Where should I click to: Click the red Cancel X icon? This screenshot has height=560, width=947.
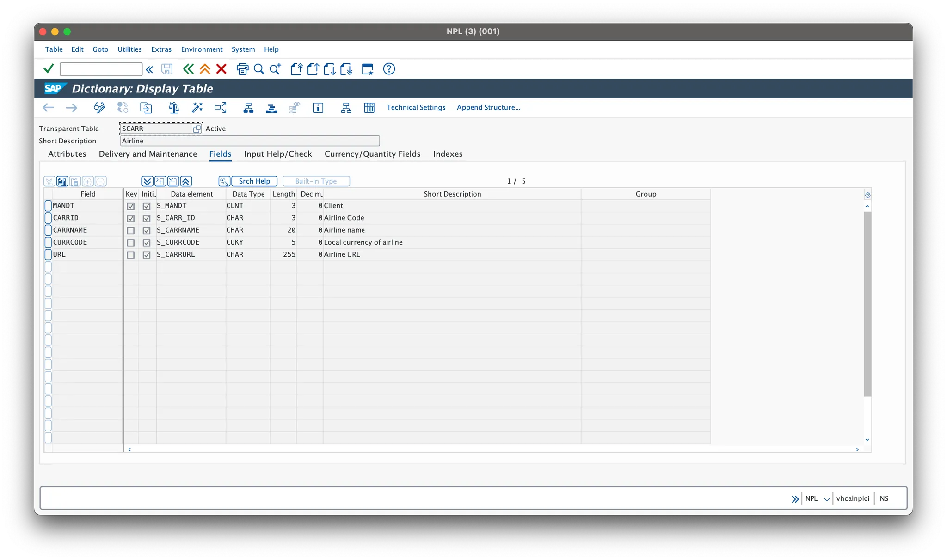coord(221,69)
